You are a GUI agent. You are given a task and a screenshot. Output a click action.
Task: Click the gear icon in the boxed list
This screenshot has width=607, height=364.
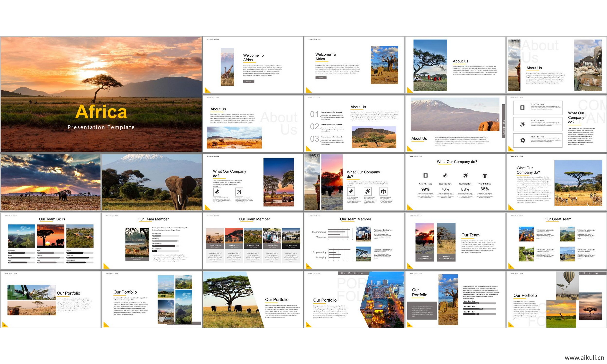523,140
